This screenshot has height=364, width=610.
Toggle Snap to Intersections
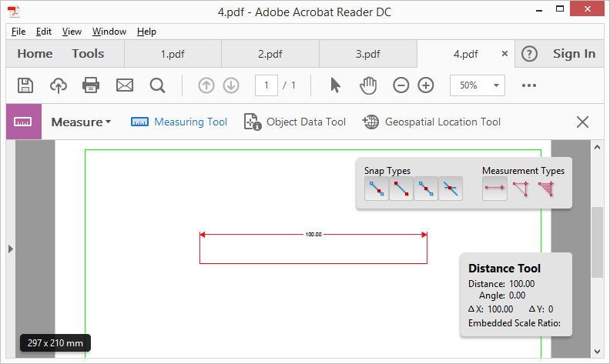tap(451, 189)
